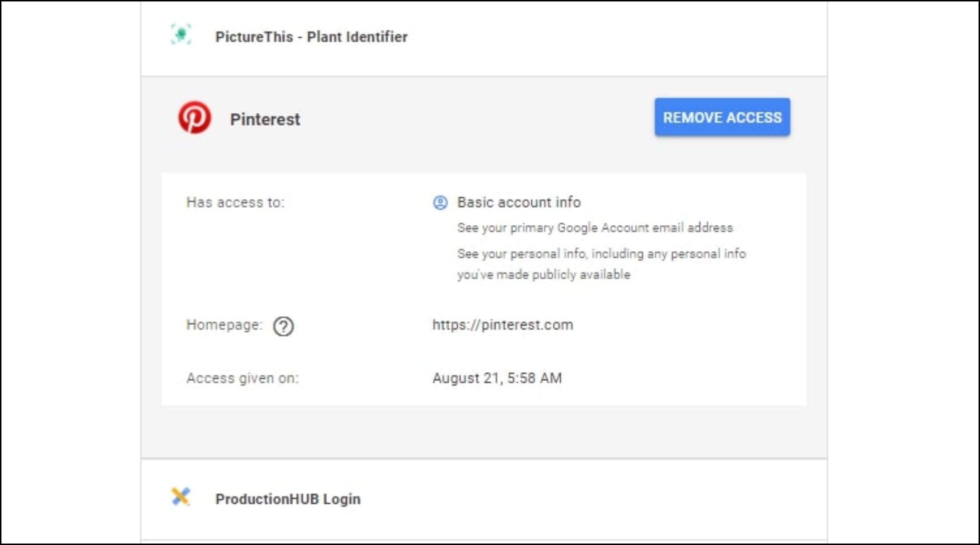Open the https://pinterest.com homepage link
Viewport: 980px width, 545px height.
click(x=503, y=325)
